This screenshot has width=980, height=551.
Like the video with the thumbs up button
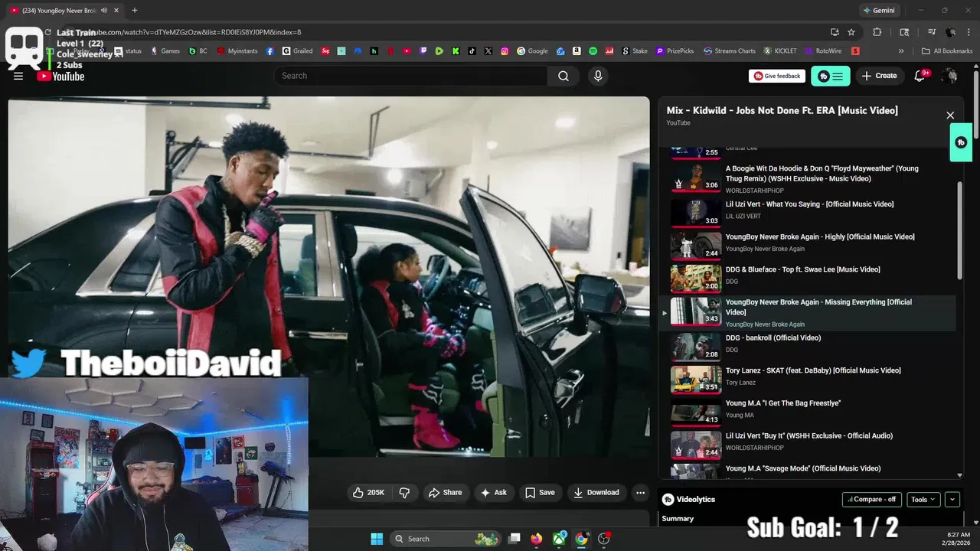click(368, 493)
